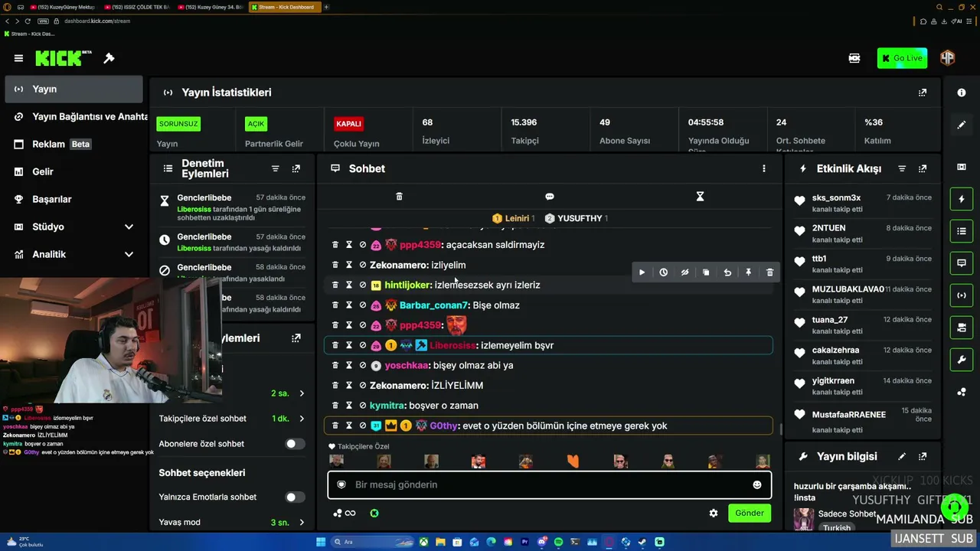Open the Başarılar sidebar item
980x551 pixels.
74,200
